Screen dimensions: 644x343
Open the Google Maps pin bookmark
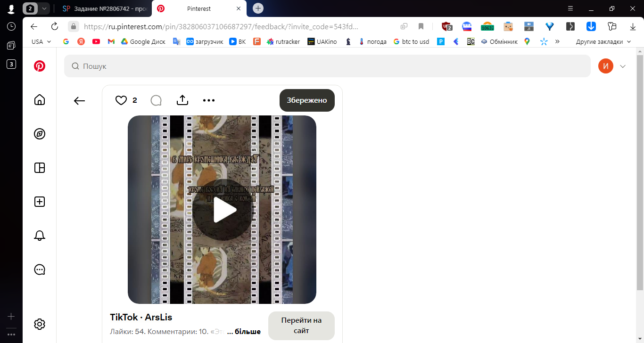(x=527, y=41)
